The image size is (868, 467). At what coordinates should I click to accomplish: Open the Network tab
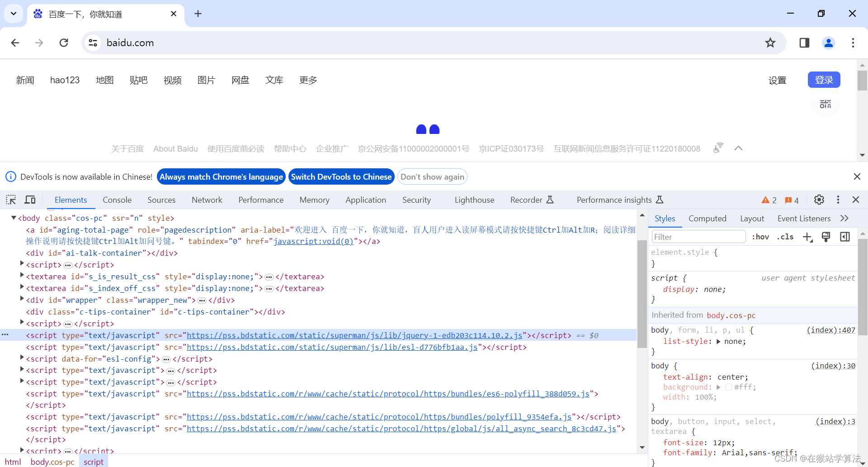click(207, 200)
